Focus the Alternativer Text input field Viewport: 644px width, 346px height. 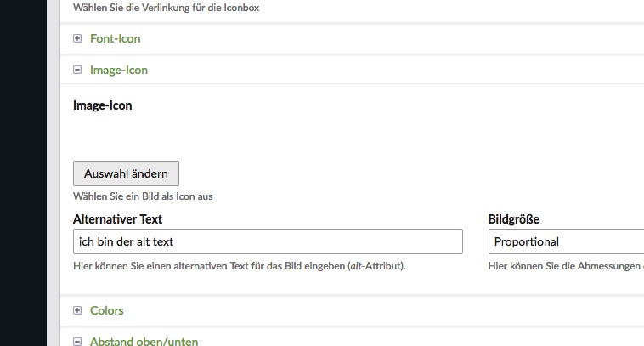pyautogui.click(x=268, y=241)
